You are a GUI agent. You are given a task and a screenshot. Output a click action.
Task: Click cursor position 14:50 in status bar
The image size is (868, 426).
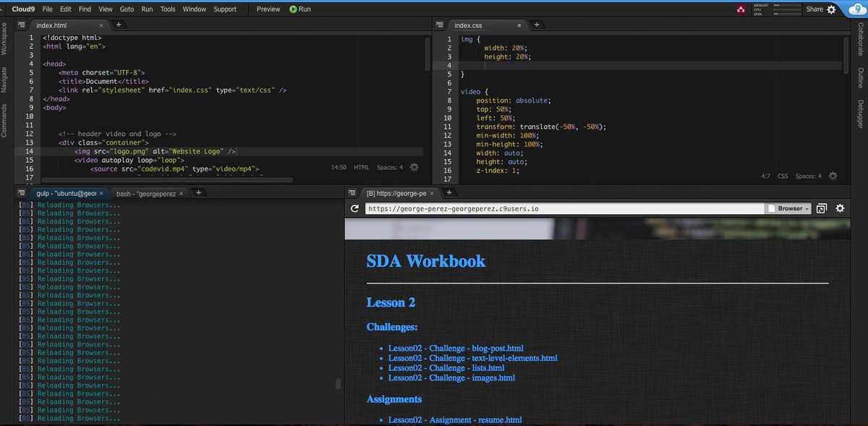(339, 167)
